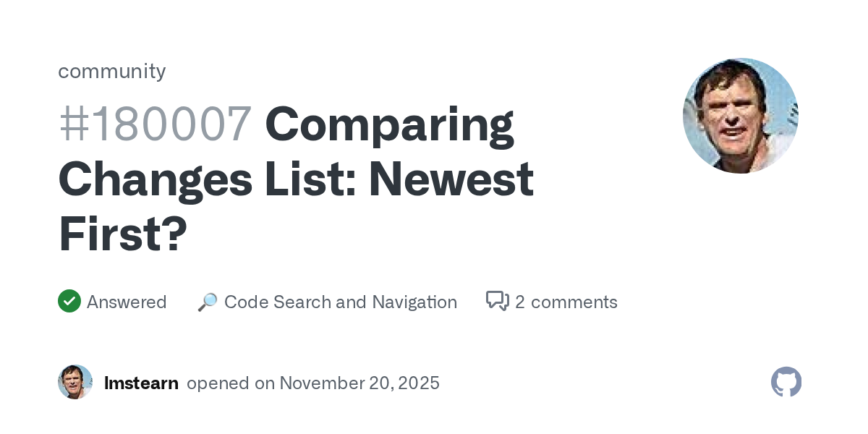Screen dimensions: 868x434
Task: Click the GitHub logo icon
Action: (x=786, y=382)
